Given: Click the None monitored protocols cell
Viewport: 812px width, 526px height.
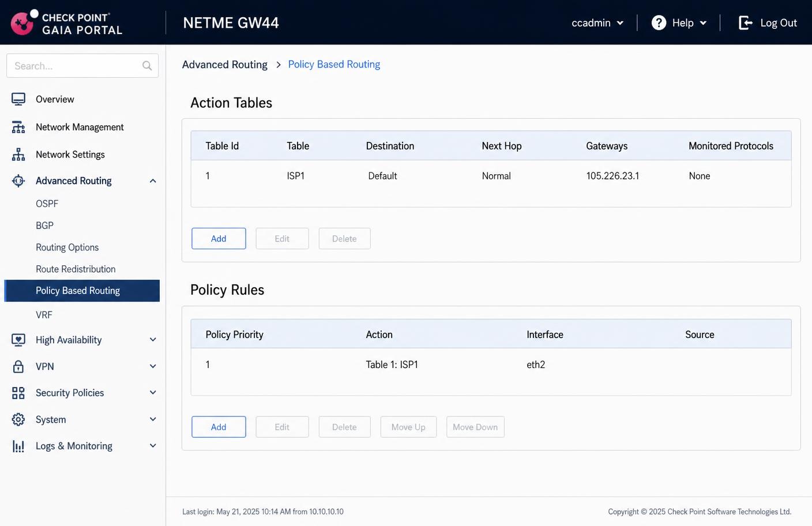Looking at the screenshot, I should tap(700, 176).
